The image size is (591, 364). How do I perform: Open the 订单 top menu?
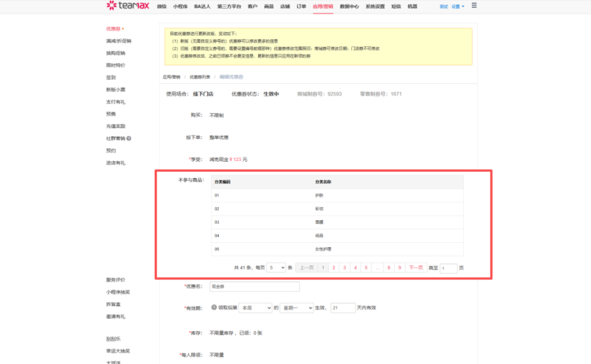[x=301, y=6]
